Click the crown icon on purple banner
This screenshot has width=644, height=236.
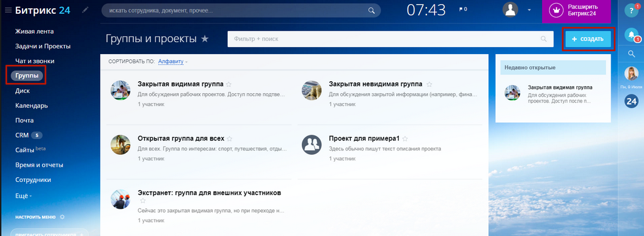(x=557, y=10)
